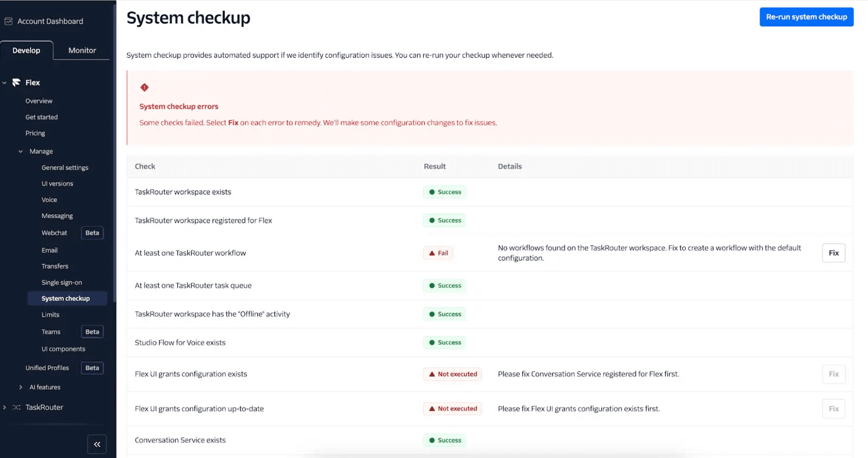Click the Fail warning triangle for TaskRouter workflow
The width and height of the screenshot is (868, 458).
click(431, 253)
